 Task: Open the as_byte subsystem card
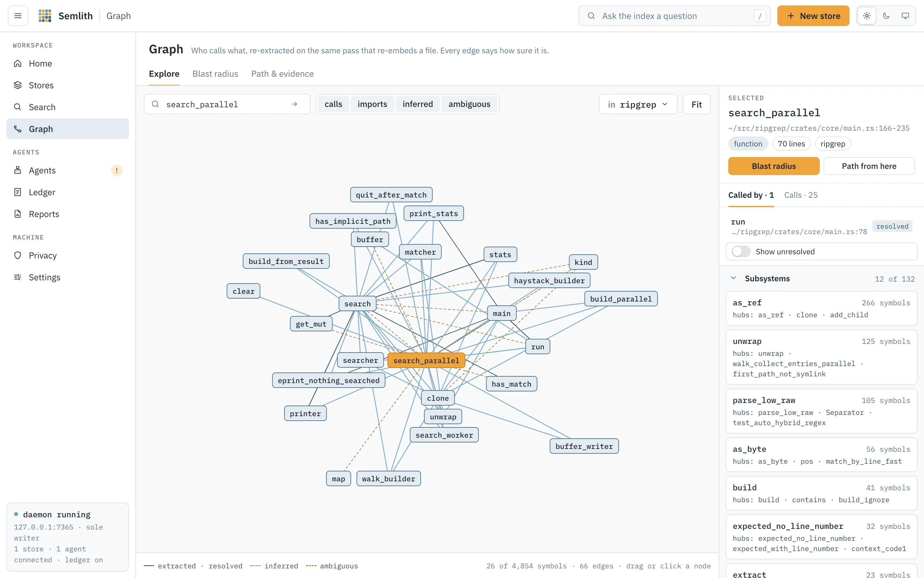point(821,455)
